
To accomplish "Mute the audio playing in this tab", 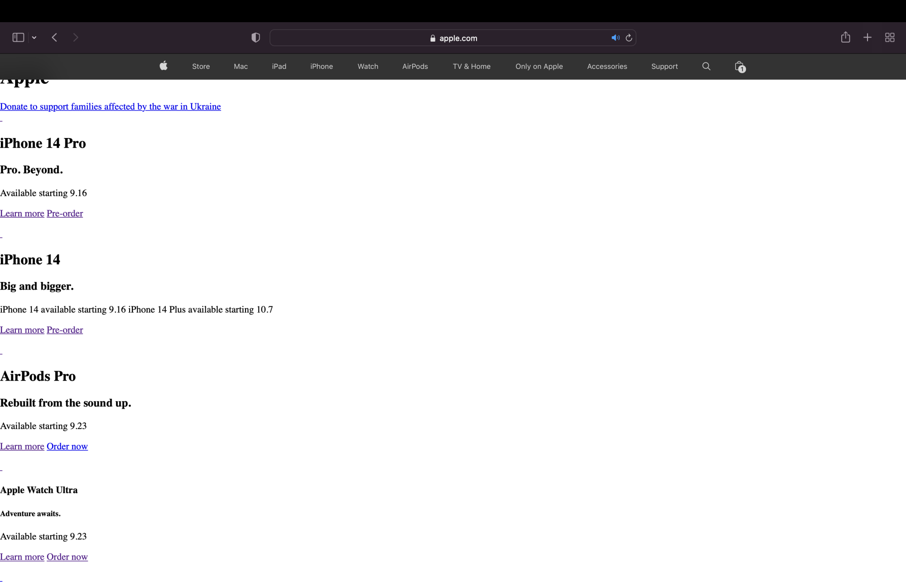I will coord(615,38).
